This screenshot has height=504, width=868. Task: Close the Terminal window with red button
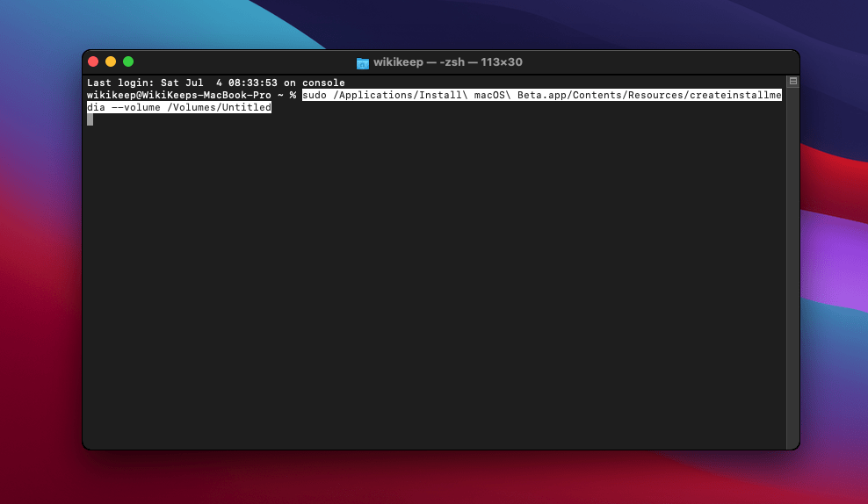point(93,61)
